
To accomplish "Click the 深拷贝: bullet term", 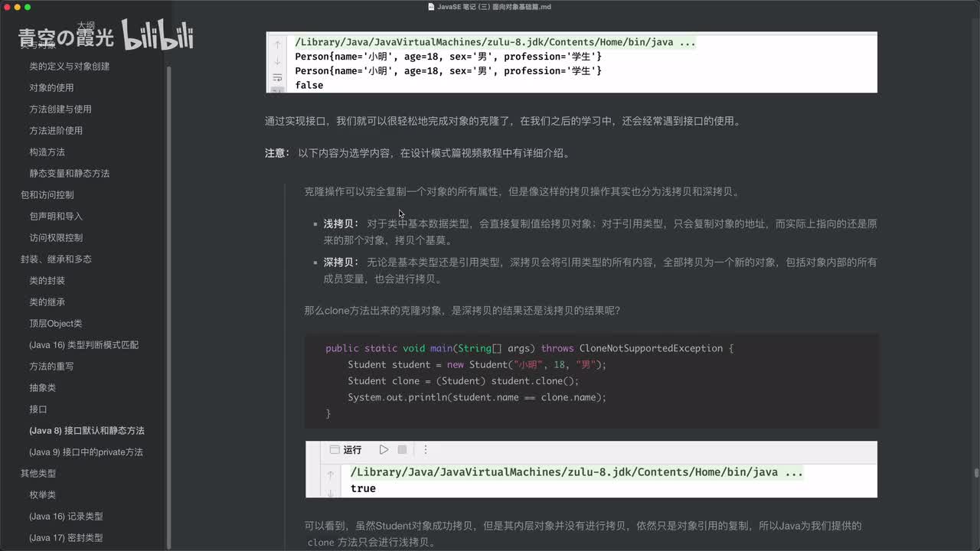I will click(341, 262).
